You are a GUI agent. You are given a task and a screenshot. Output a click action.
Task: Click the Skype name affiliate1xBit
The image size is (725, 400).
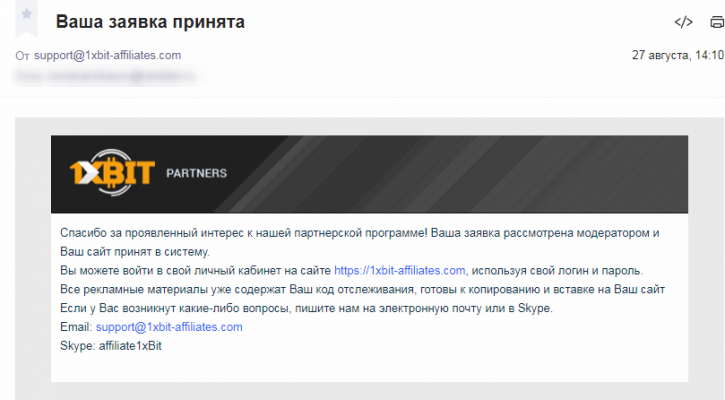[x=130, y=346]
